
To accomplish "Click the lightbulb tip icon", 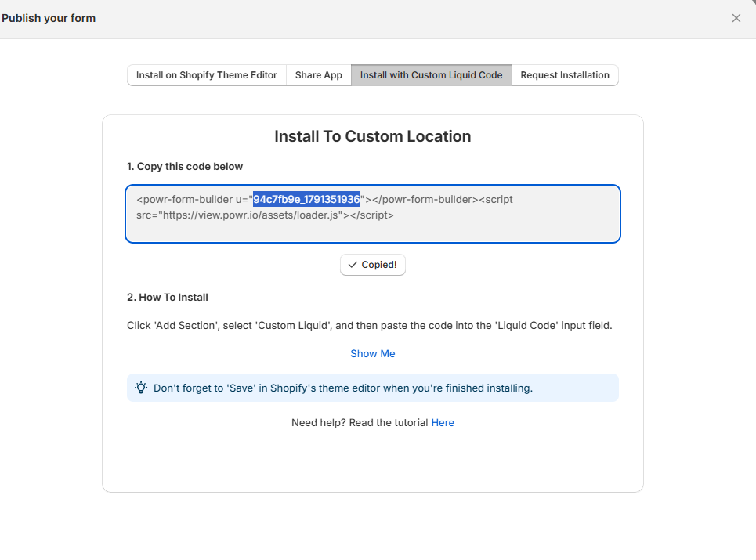I will click(141, 388).
